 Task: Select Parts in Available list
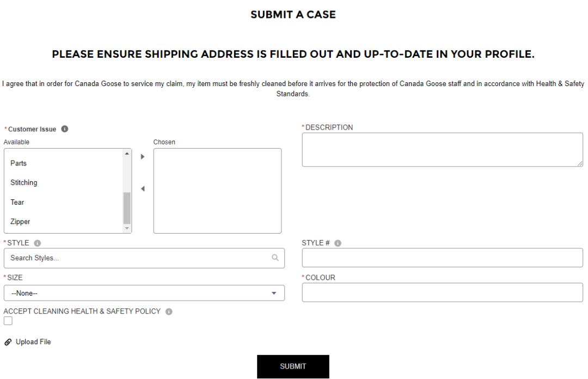point(19,163)
